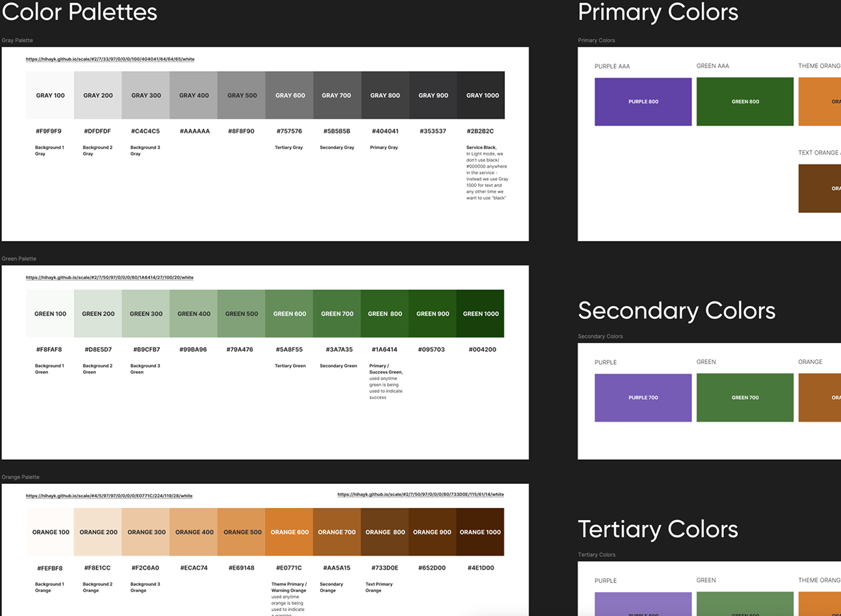Click the GRAY 400 swatch
This screenshot has width=841, height=616.
(194, 95)
